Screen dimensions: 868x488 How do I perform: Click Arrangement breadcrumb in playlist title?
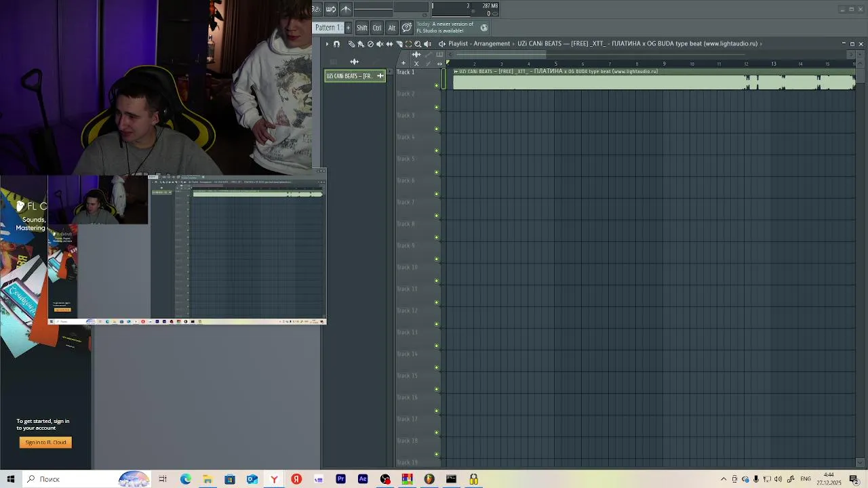pyautogui.click(x=492, y=43)
